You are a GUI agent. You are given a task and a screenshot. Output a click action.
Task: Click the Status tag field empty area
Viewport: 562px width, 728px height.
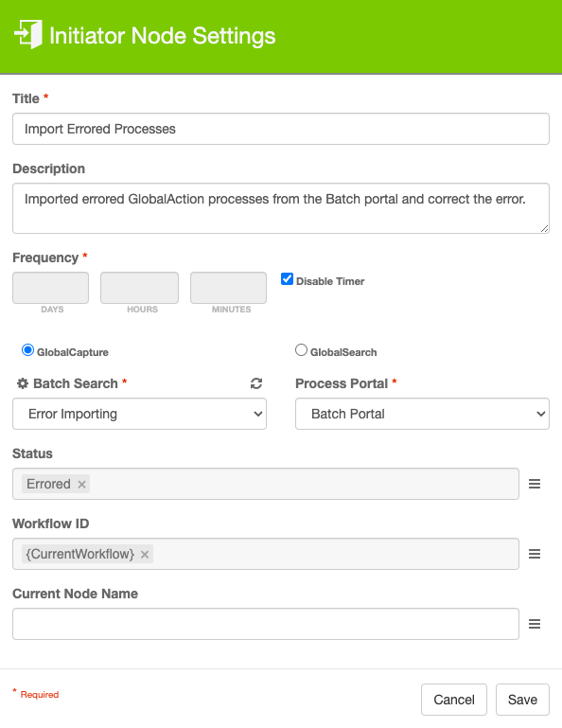point(304,484)
